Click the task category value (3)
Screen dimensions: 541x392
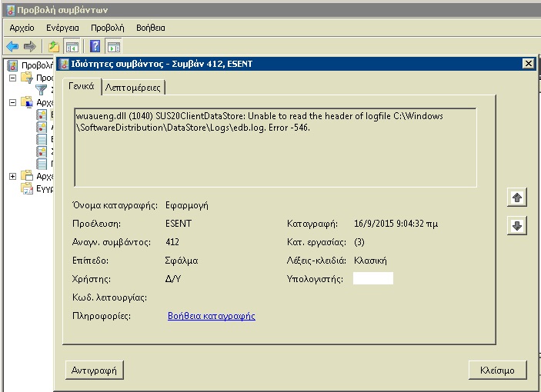359,242
